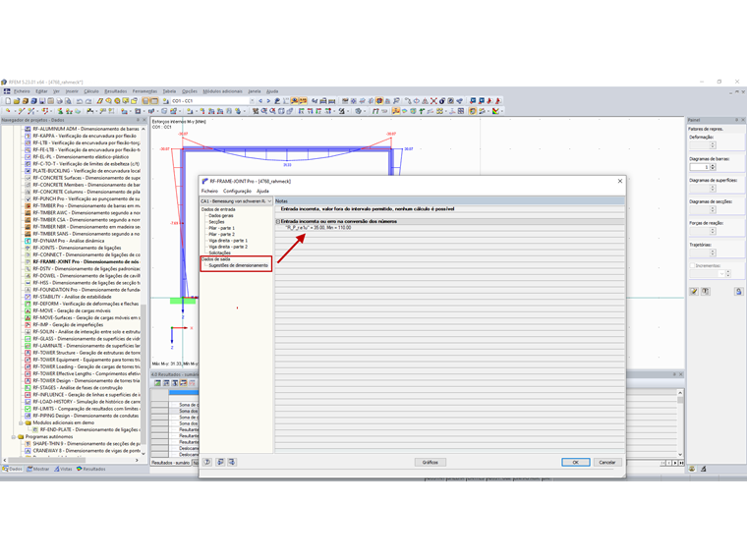
Task: Select the Resultados - sumário table tab
Action: 171,463
